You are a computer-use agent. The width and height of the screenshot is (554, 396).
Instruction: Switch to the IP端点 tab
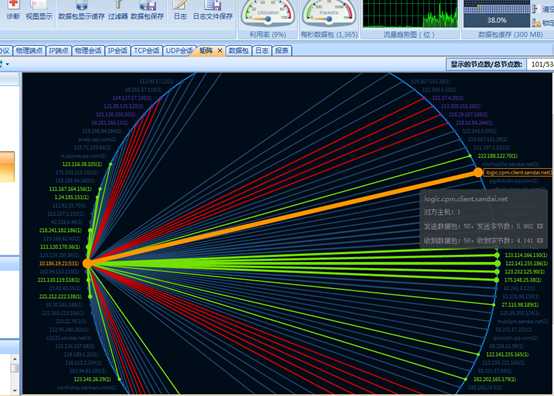point(59,51)
